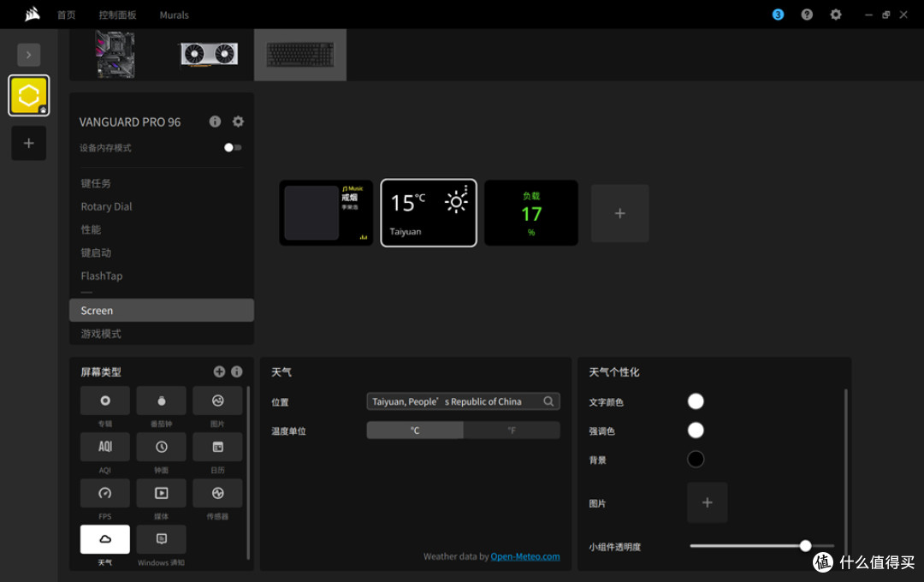This screenshot has height=582, width=924.
Task: Open VANGUARD PRO 96 device settings gear
Action: click(238, 122)
